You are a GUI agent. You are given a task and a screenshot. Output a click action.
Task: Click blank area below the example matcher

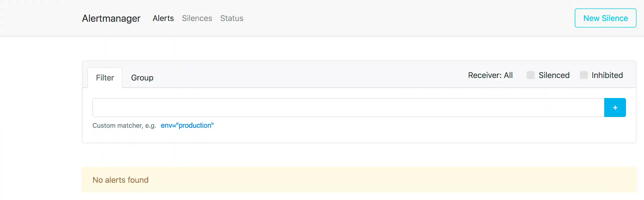(350, 136)
